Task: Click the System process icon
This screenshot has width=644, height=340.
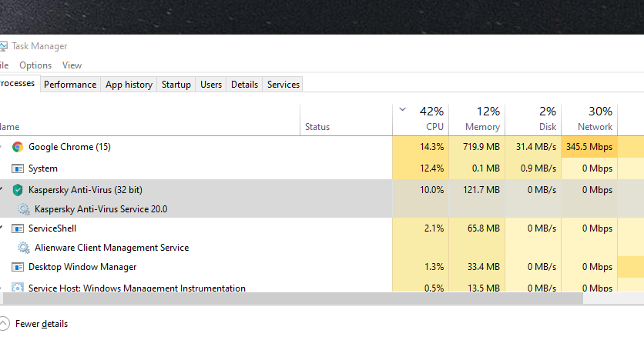Action: click(18, 168)
